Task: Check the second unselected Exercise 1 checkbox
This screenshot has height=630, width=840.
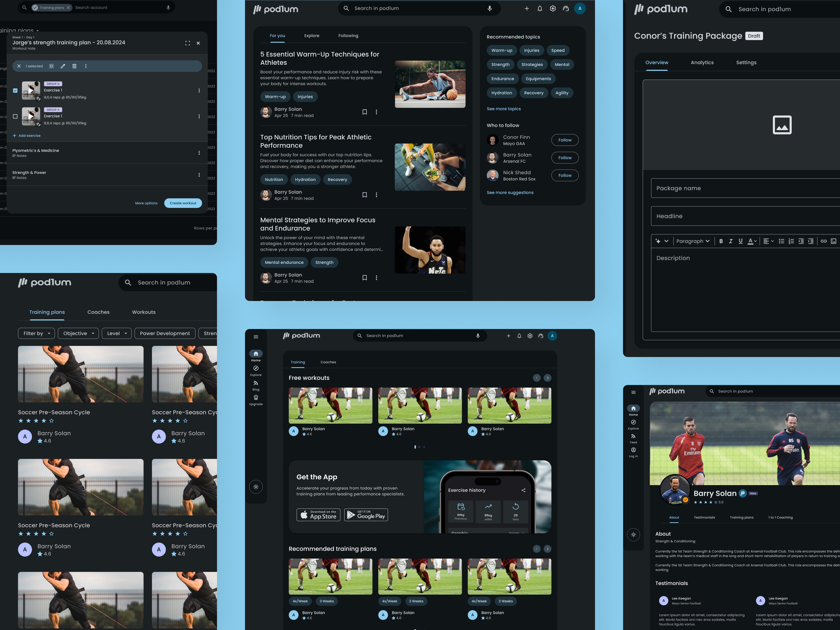Action: click(15, 117)
